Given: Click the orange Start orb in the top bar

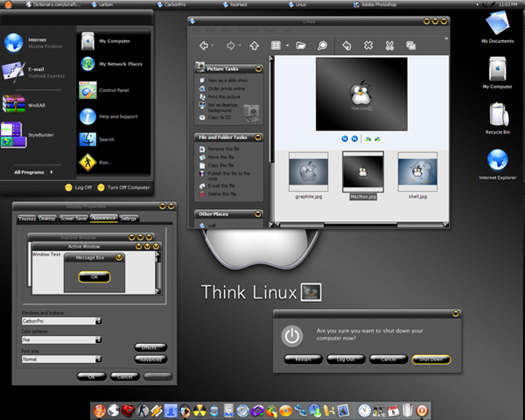Looking at the screenshot, I should 8,4.
